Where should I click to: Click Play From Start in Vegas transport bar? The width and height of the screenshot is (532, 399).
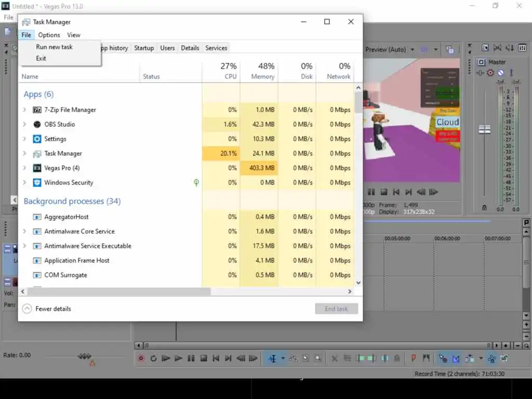tap(166, 358)
